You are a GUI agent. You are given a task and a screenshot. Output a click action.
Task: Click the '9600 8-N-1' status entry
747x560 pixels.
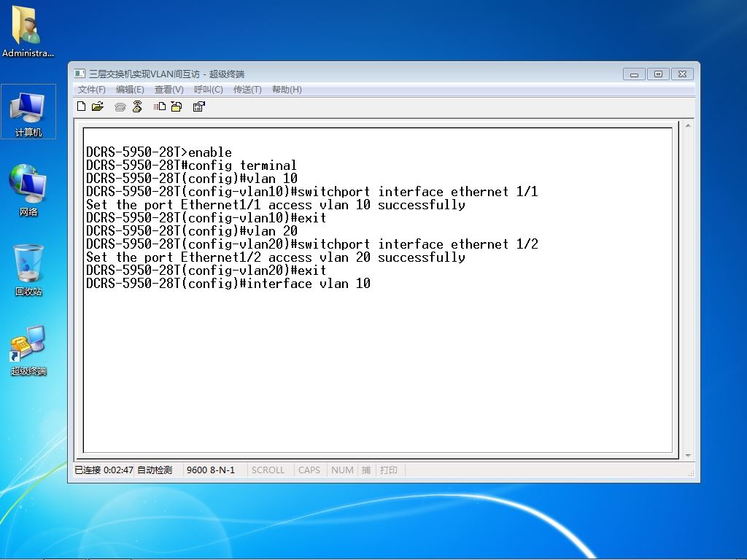pos(211,470)
